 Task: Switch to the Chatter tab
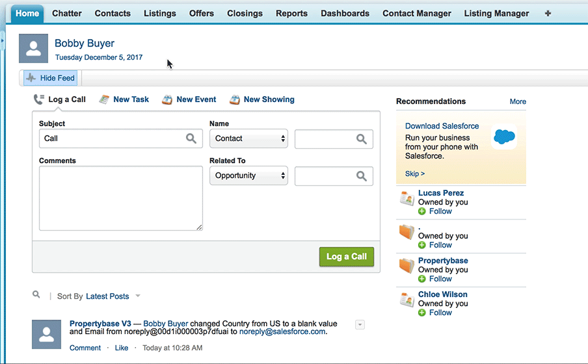click(x=67, y=14)
